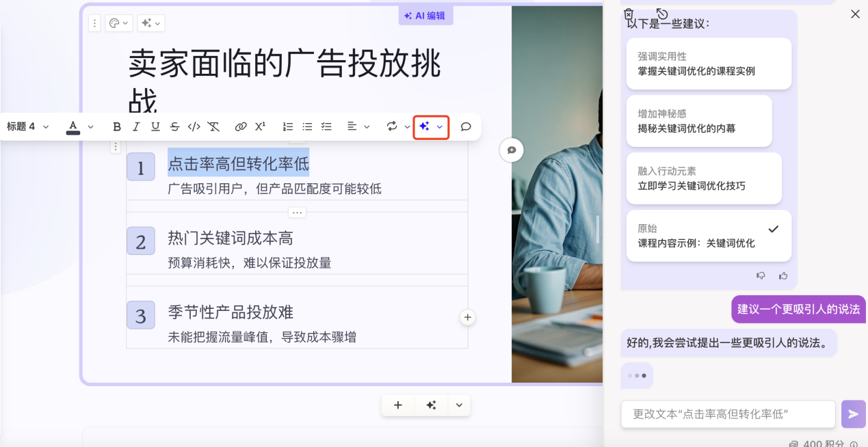The height and width of the screenshot is (447, 868).
Task: Click text 广告吸引用户，但产品匹配度可能较低
Action: (274, 189)
